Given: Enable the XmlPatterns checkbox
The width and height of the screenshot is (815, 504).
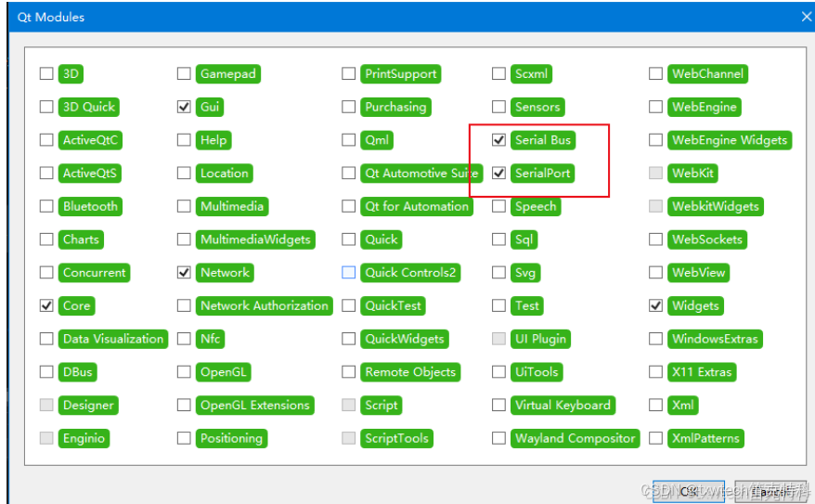Looking at the screenshot, I should [655, 438].
